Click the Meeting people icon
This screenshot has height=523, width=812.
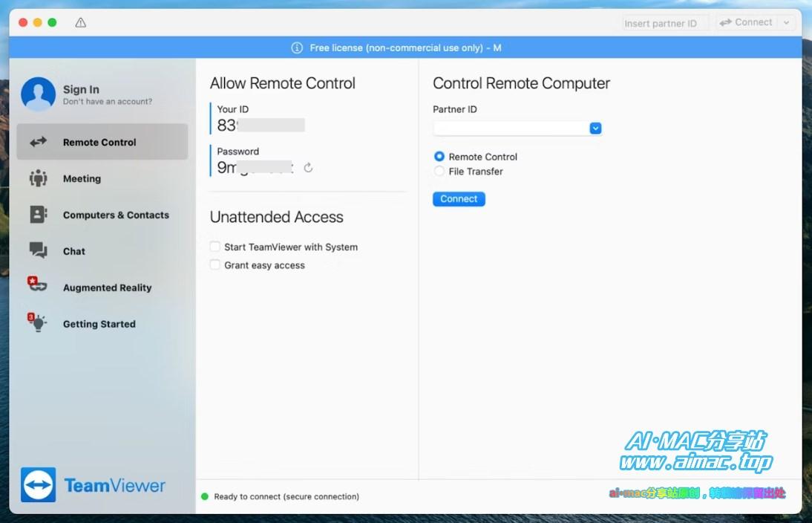(39, 178)
